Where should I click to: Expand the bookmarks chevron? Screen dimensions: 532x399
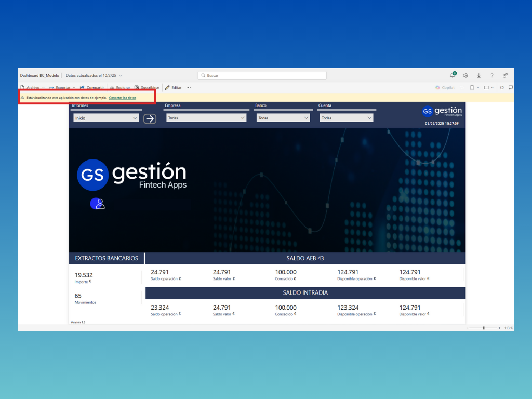click(x=478, y=87)
